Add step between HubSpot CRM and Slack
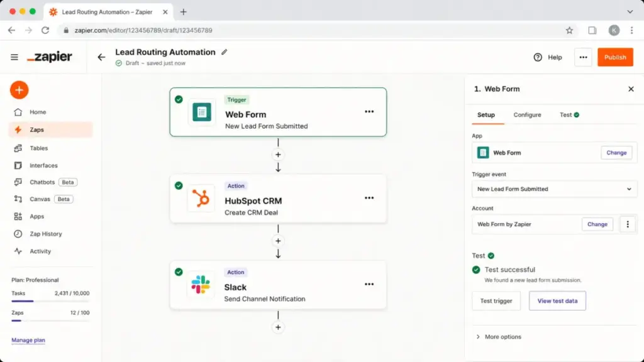 pyautogui.click(x=278, y=241)
